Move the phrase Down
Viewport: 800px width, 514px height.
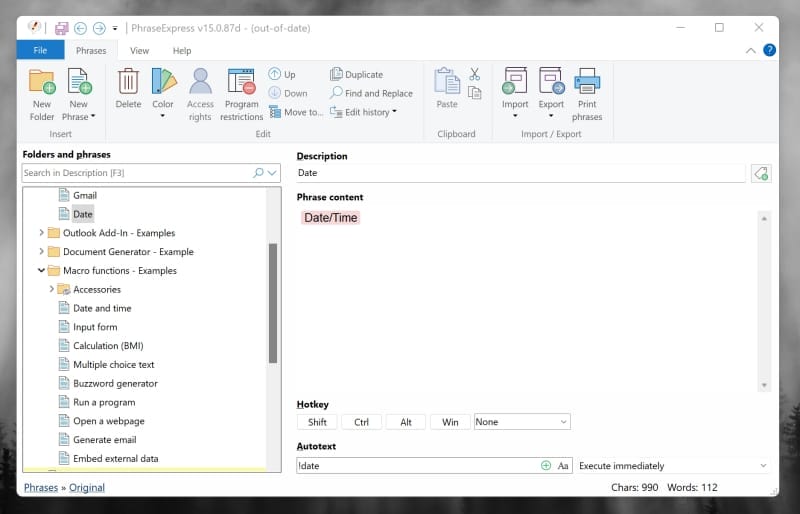pyautogui.click(x=288, y=93)
